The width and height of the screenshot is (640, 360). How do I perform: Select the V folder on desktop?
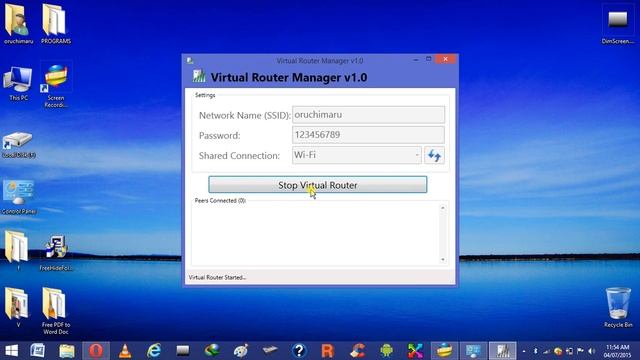pyautogui.click(x=18, y=307)
